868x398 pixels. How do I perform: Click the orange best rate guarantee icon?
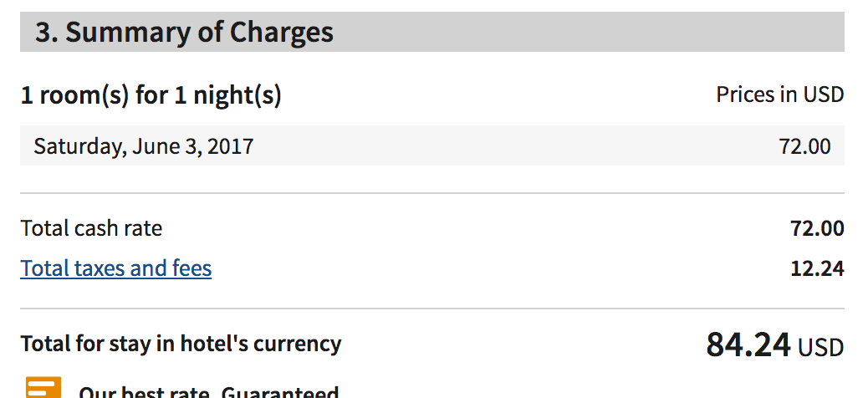point(43,387)
